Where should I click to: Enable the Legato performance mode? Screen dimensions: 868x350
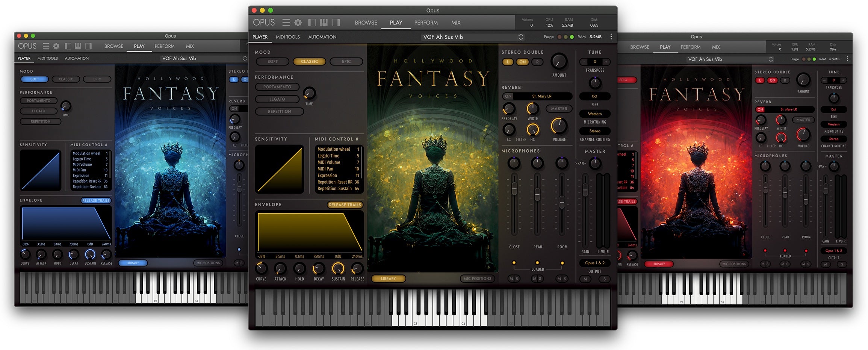tap(277, 99)
